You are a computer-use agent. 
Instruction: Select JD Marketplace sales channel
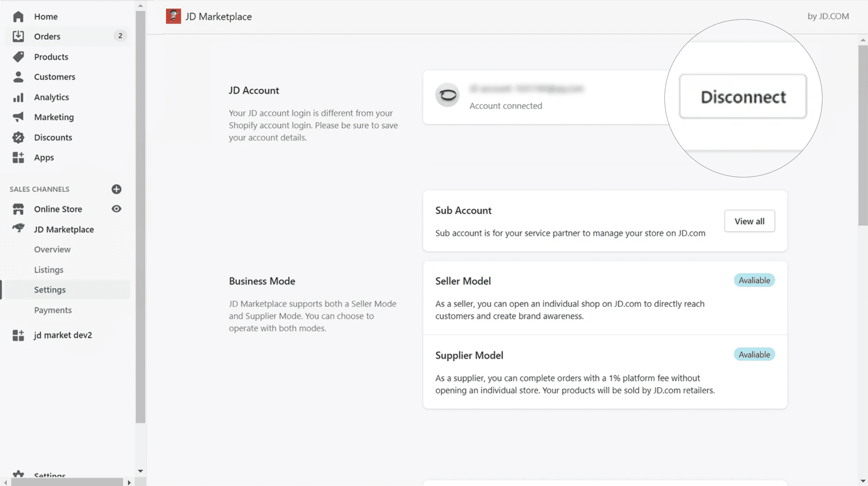coord(64,229)
